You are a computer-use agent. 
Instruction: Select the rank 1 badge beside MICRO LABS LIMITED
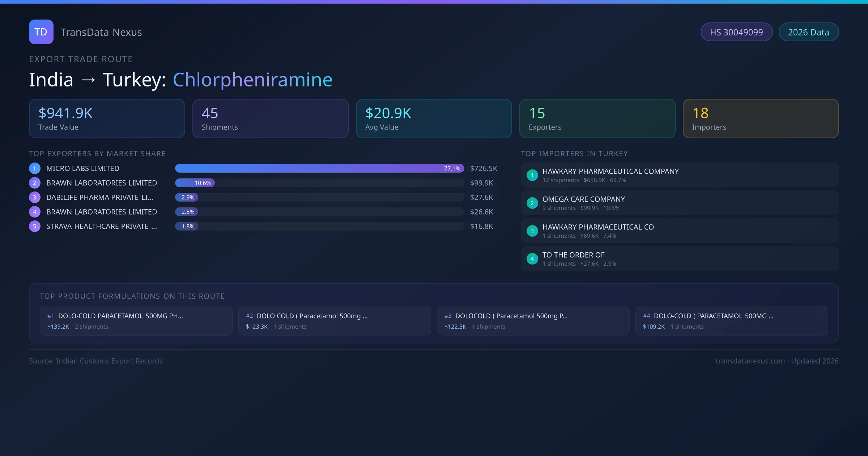click(34, 168)
